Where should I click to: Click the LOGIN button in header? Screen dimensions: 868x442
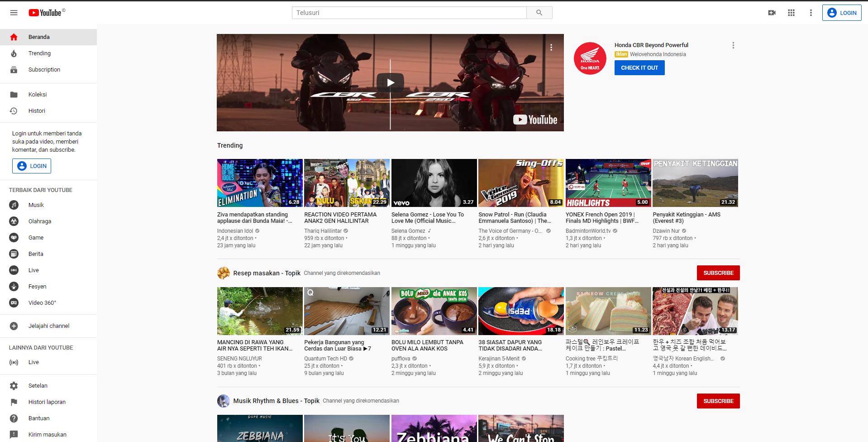pyautogui.click(x=842, y=13)
